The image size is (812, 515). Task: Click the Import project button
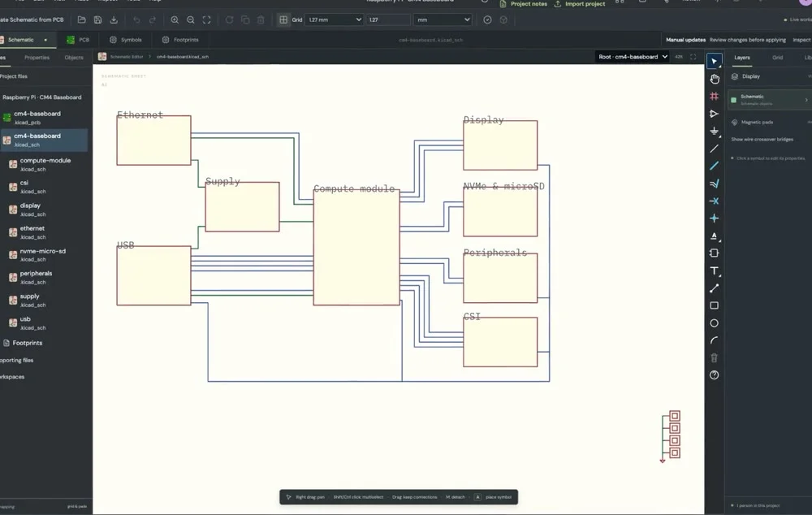coord(580,3)
